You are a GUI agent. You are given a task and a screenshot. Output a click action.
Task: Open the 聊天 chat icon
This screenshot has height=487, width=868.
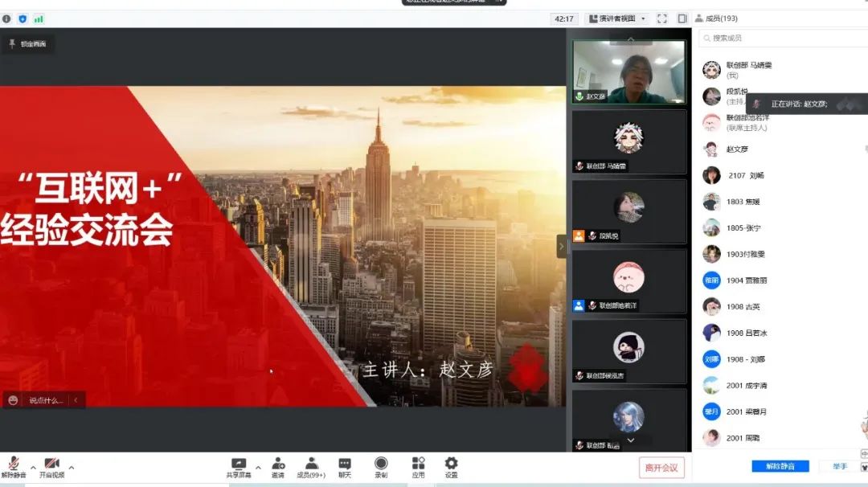coord(344,468)
